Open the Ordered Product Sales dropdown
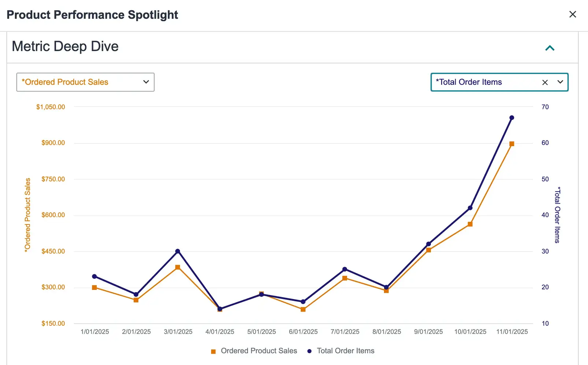This screenshot has height=365, width=588. click(x=85, y=82)
